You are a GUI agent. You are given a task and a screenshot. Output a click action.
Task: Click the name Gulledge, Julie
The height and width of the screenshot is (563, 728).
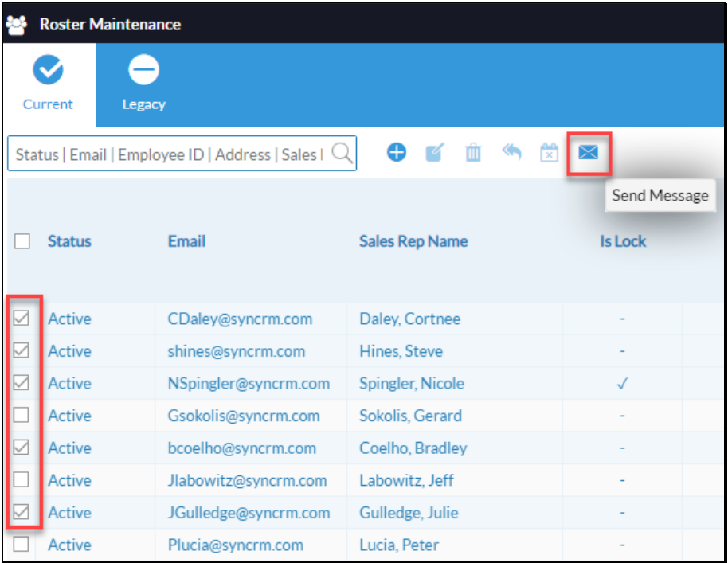(409, 512)
